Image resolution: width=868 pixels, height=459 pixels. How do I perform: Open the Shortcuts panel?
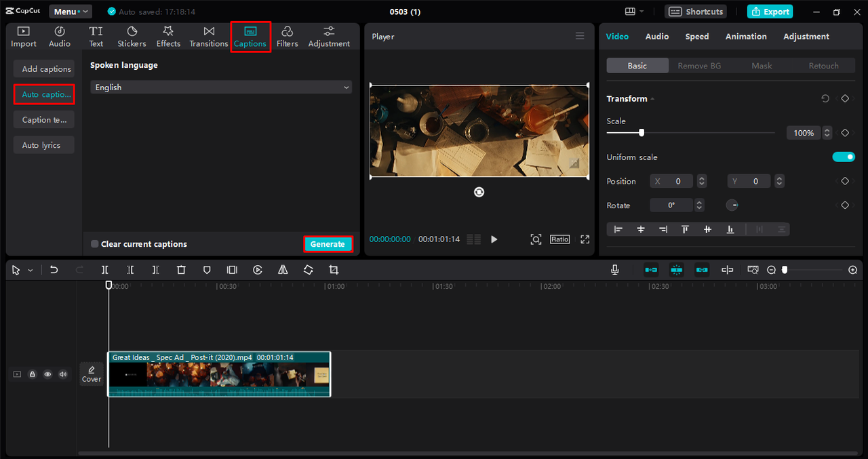point(696,12)
